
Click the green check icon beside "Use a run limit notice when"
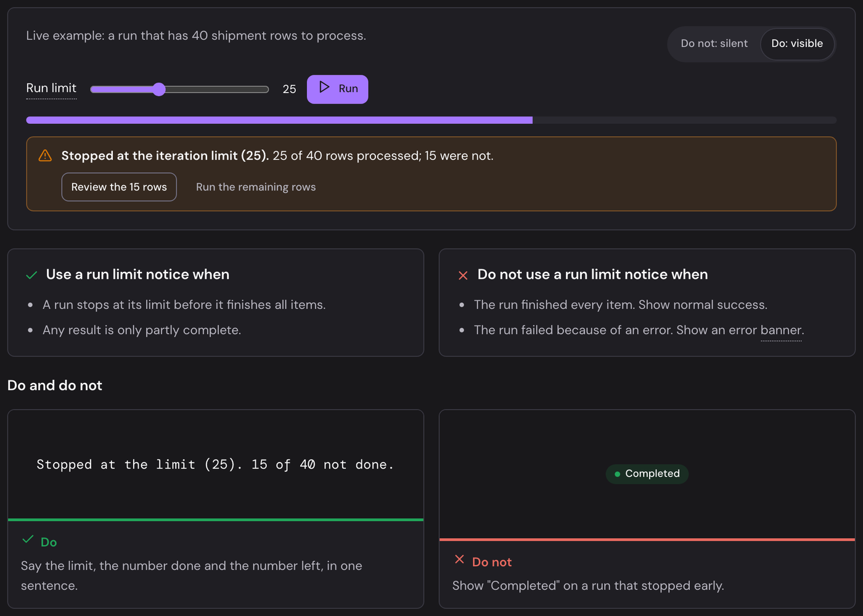[x=31, y=275]
